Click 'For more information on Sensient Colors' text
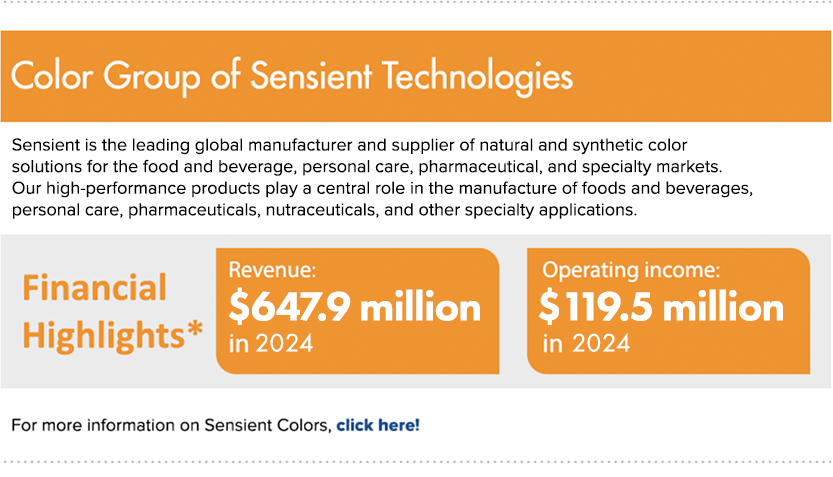The width and height of the screenshot is (833, 477). coord(172,425)
